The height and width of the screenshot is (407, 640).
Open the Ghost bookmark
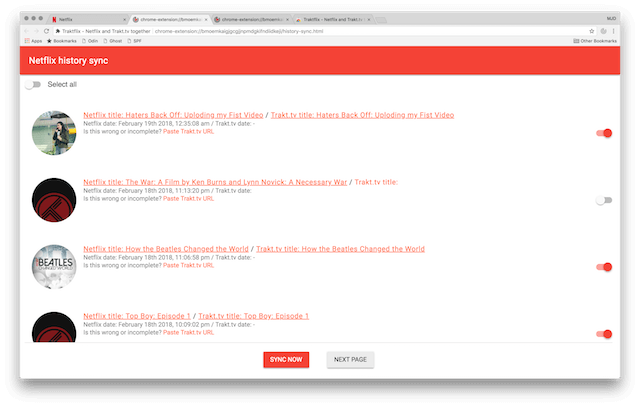(113, 41)
